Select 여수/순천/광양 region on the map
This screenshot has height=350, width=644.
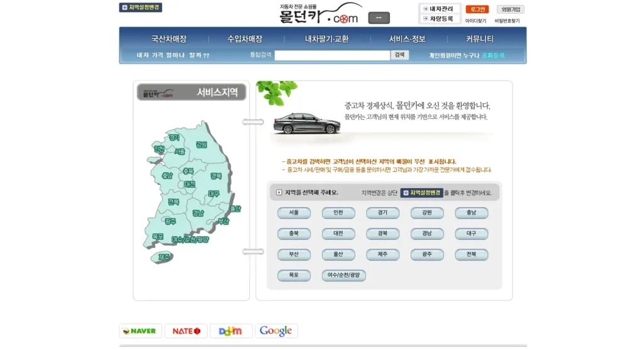point(190,239)
